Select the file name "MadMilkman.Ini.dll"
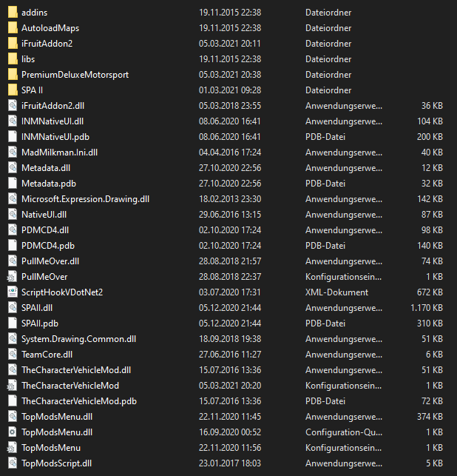Screen dimensions: 457x476 coord(59,152)
